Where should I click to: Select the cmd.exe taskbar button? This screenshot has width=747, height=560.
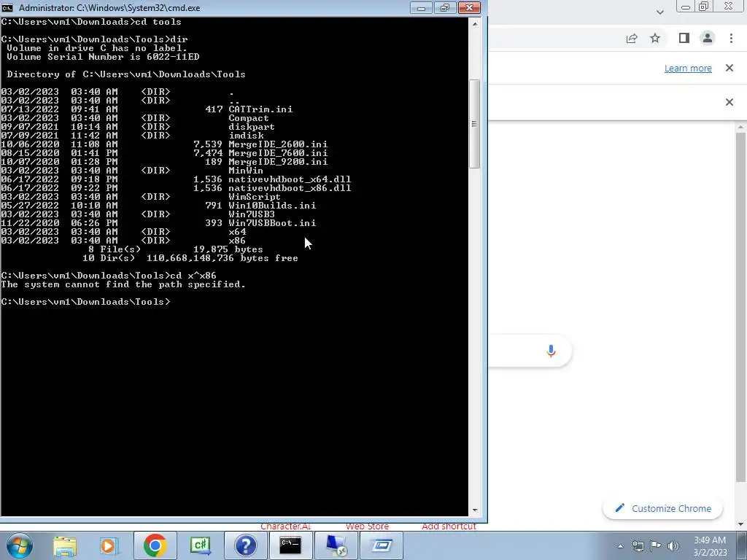(x=290, y=545)
